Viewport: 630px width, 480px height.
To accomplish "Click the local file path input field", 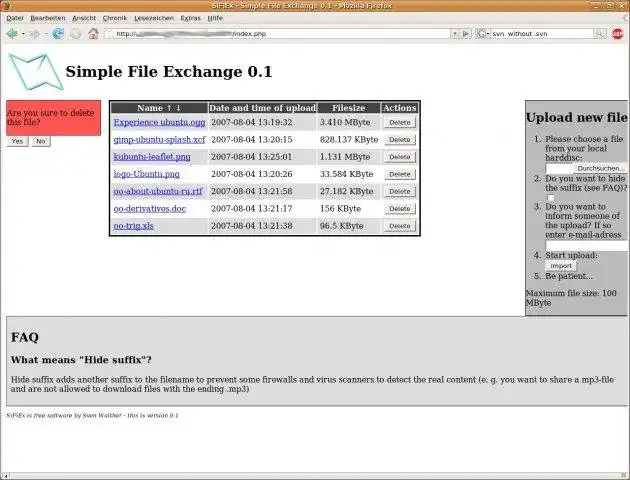I will coord(560,168).
